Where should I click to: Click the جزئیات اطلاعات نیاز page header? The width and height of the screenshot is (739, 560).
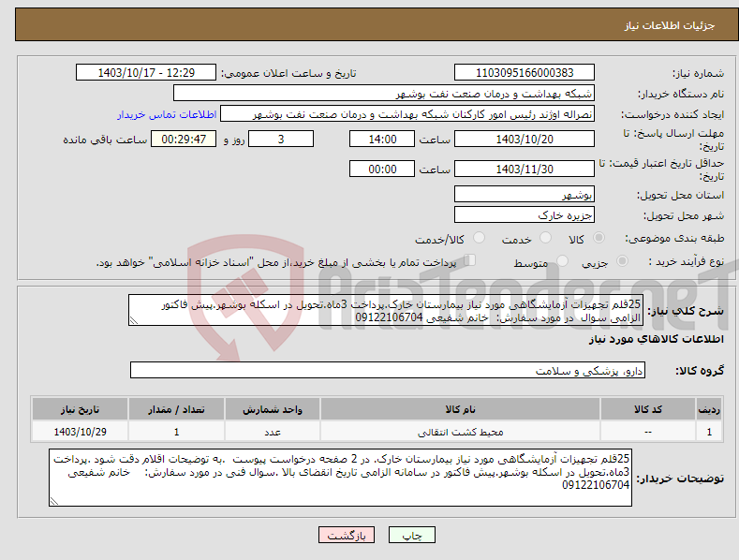point(670,25)
